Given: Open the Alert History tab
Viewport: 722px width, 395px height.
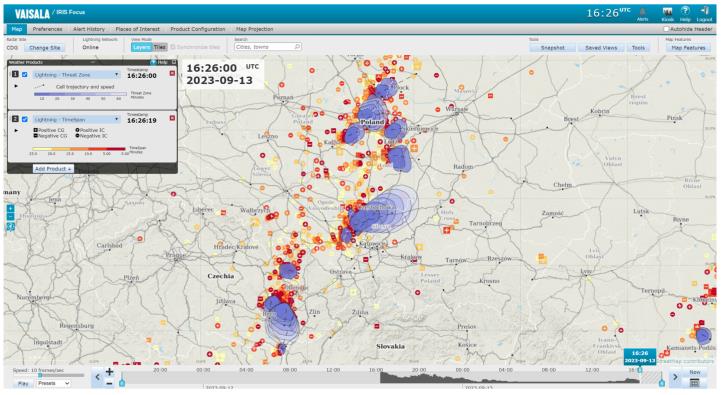Looking at the screenshot, I should pos(89,29).
